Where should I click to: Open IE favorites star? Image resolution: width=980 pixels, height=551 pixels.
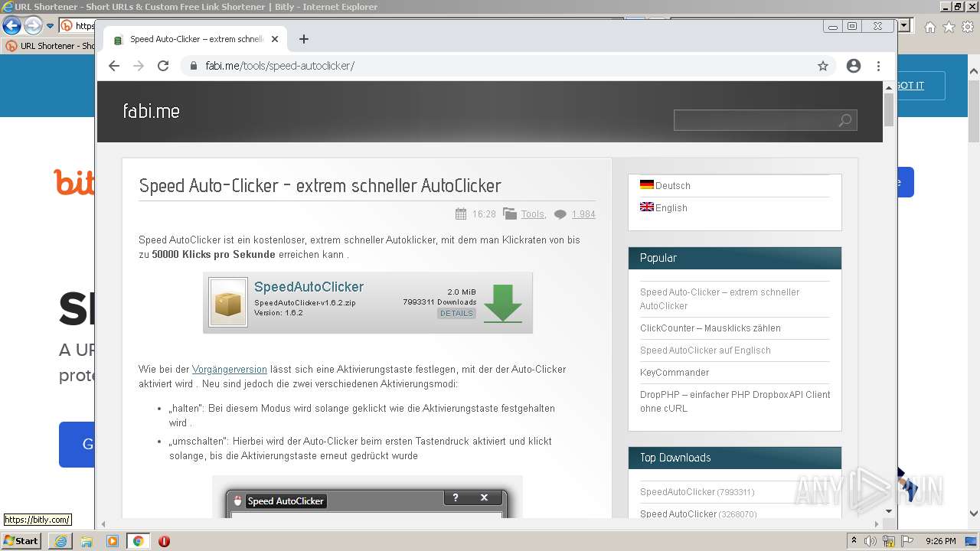point(949,27)
